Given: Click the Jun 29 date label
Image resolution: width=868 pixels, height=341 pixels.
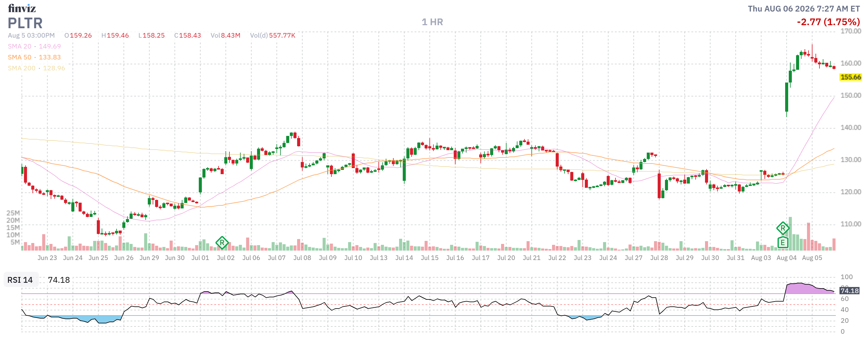Looking at the screenshot, I should coord(149,258).
